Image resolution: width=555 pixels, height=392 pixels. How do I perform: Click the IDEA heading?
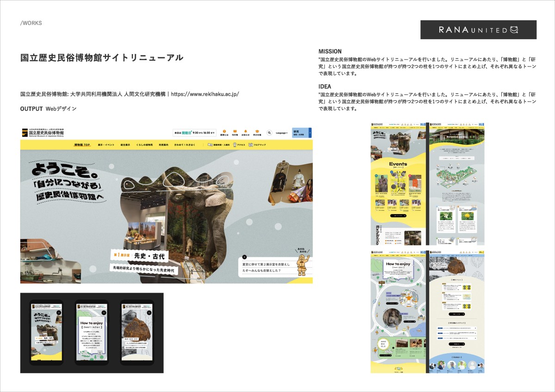pyautogui.click(x=325, y=86)
